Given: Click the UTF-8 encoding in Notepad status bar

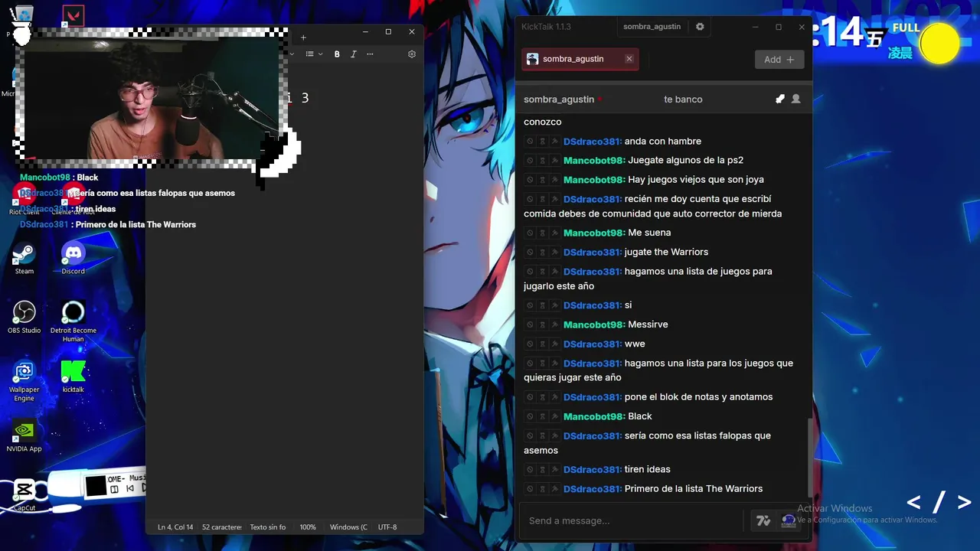Looking at the screenshot, I should point(387,527).
